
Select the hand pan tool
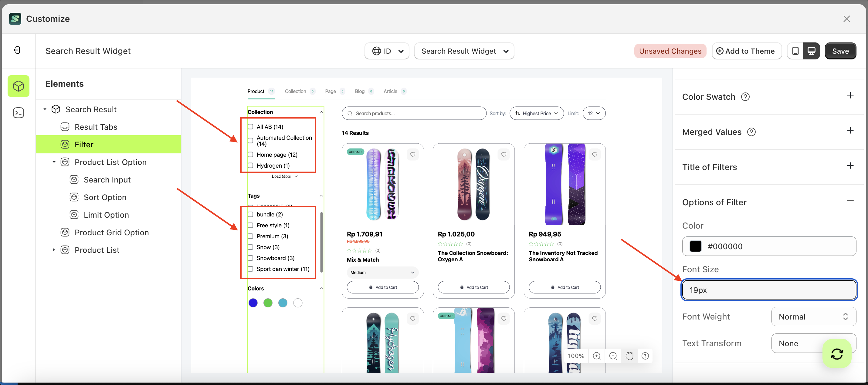pos(629,356)
